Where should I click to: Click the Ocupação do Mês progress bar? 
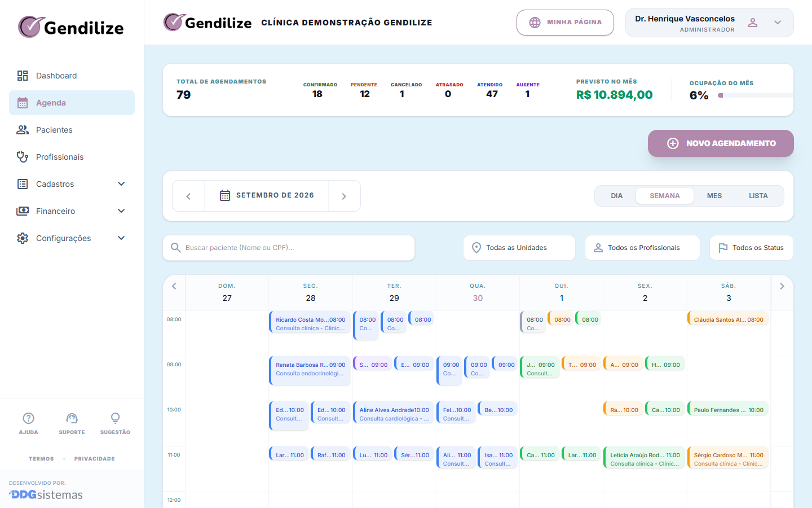pos(756,95)
